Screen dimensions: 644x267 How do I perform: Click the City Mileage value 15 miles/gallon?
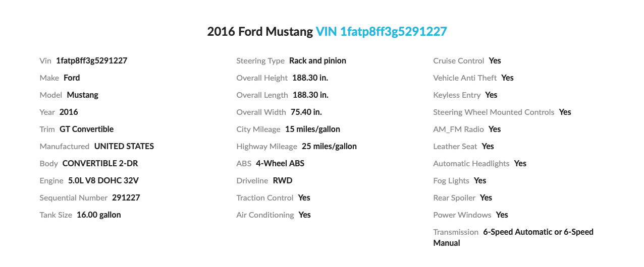312,129
